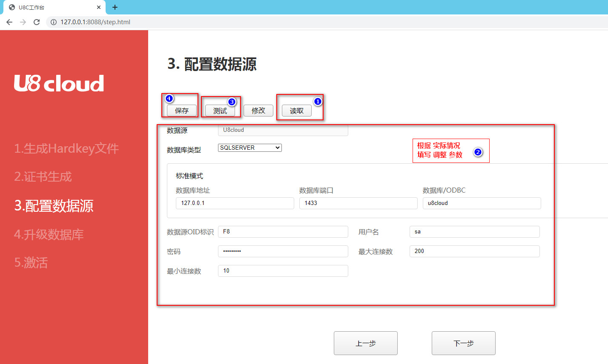The width and height of the screenshot is (608, 364).
Task: Open step 4.升级数据库 in sidebar
Action: pos(49,234)
